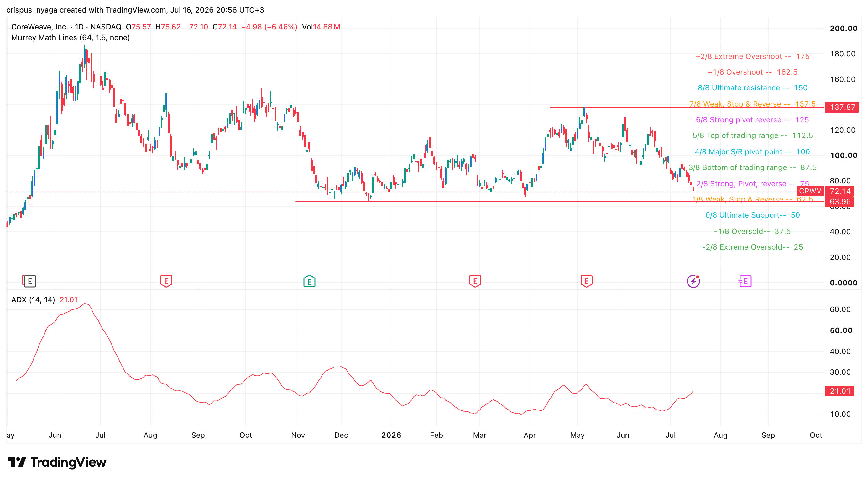The width and height of the screenshot is (868, 481).
Task: Click the 160.00 price axis value
Action: pyautogui.click(x=842, y=79)
